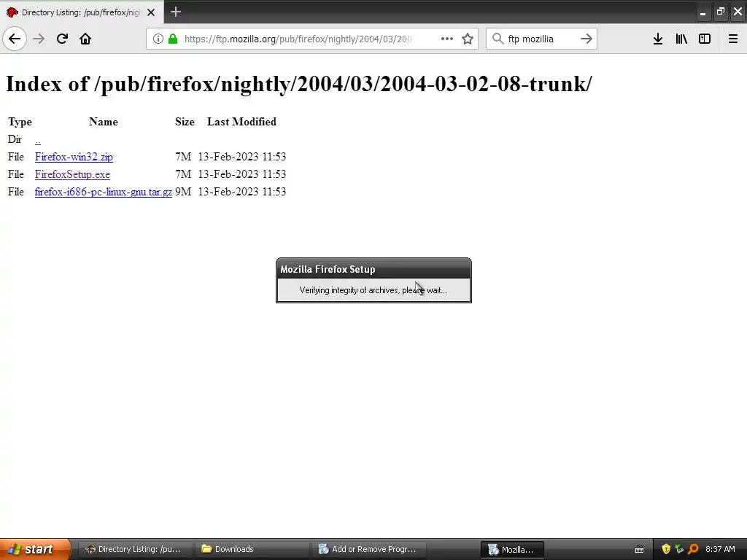Viewport: 747px width, 560px height.
Task: Click the 'Index of /pub/firefox/nightly' heading
Action: 298,84
